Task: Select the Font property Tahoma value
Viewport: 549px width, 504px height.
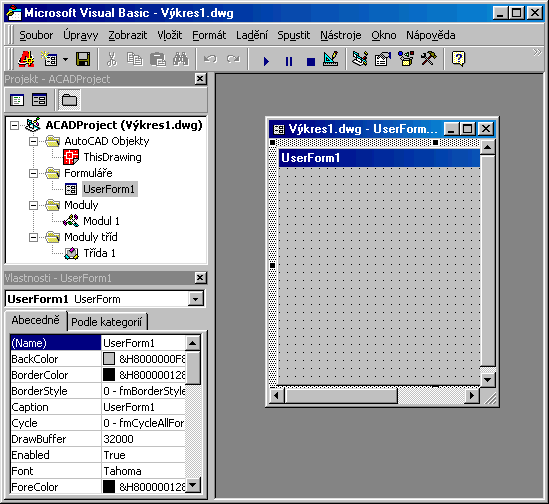Action: (143, 471)
